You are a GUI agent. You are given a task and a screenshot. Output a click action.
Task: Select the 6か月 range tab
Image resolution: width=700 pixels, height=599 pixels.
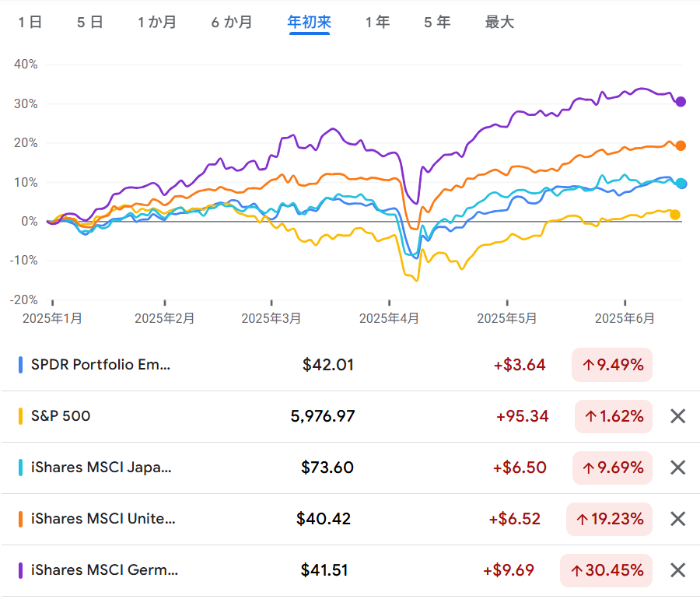point(232,23)
